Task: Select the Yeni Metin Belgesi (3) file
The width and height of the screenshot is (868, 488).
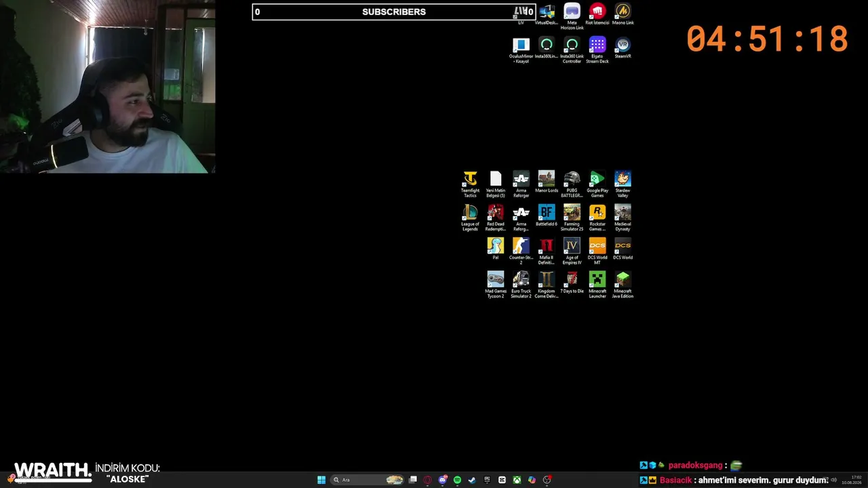Action: click(496, 184)
